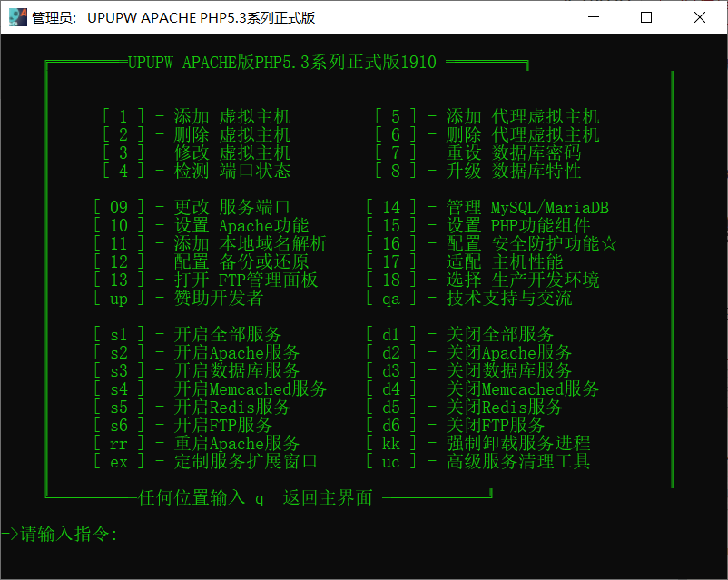The image size is (728, 580).
Task: Click the minimize button in the title bar
Action: (595, 18)
